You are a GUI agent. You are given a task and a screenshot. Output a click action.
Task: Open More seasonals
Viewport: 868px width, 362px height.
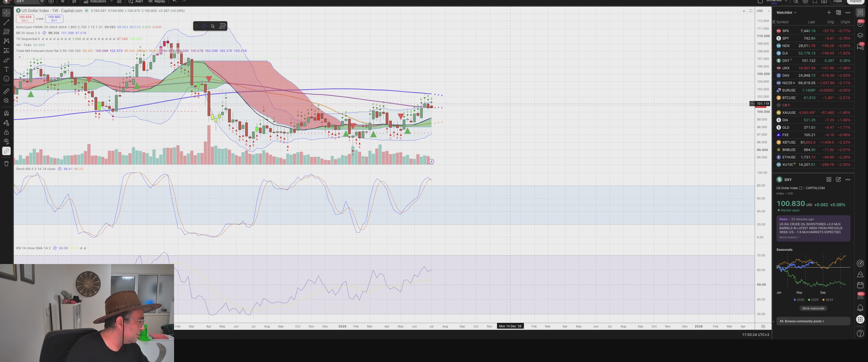[813, 308]
